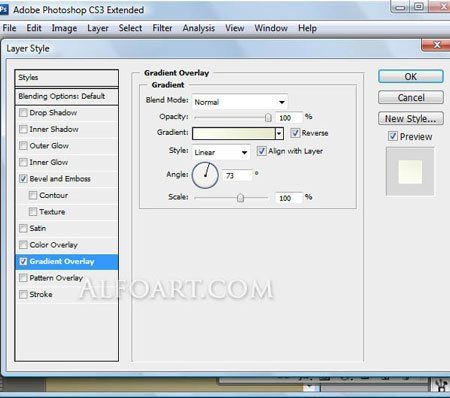This screenshot has width=450, height=398.
Task: Close the Layer Style dialog
Action: (437, 45)
